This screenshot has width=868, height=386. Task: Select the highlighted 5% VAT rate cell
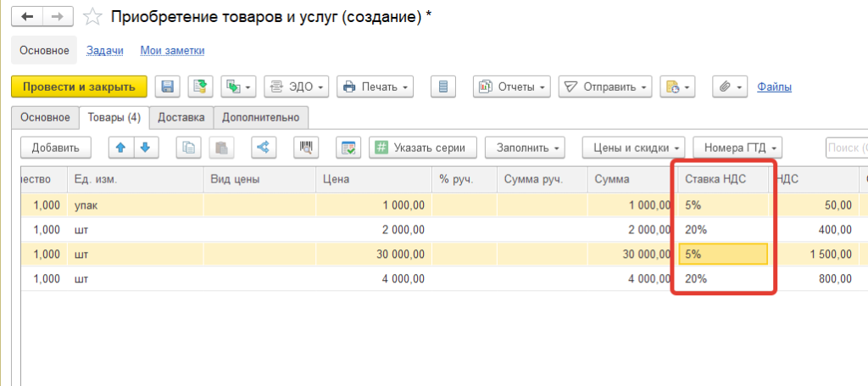point(723,255)
